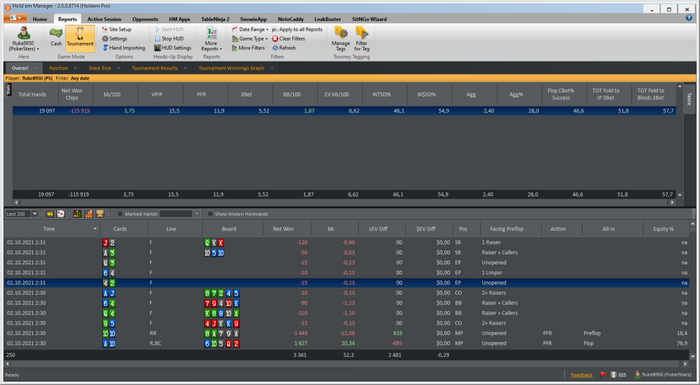Close the Tournament Winnings Graph tab

click(271, 68)
